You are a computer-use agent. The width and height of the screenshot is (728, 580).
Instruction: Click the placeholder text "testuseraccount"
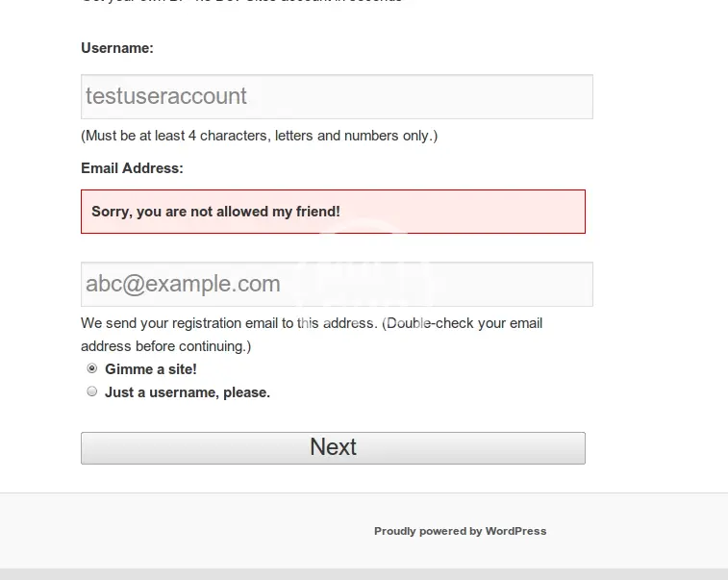click(x=166, y=96)
